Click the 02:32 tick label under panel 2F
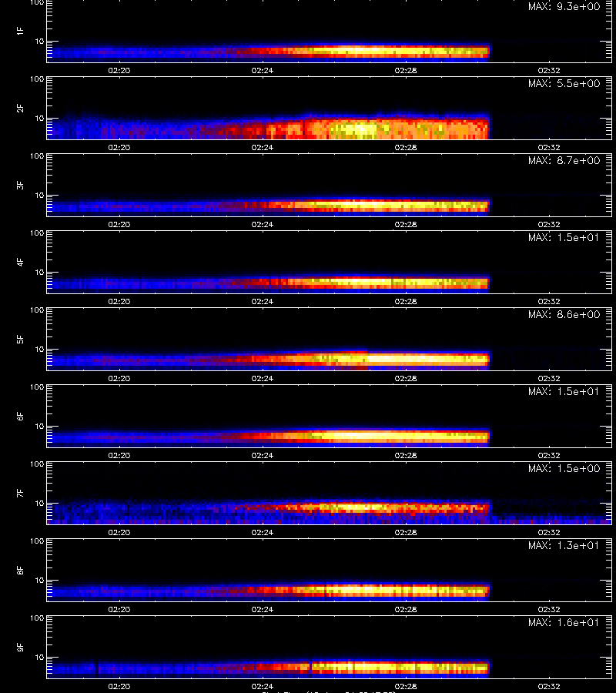Viewport: 616px width, 693px height. (549, 147)
